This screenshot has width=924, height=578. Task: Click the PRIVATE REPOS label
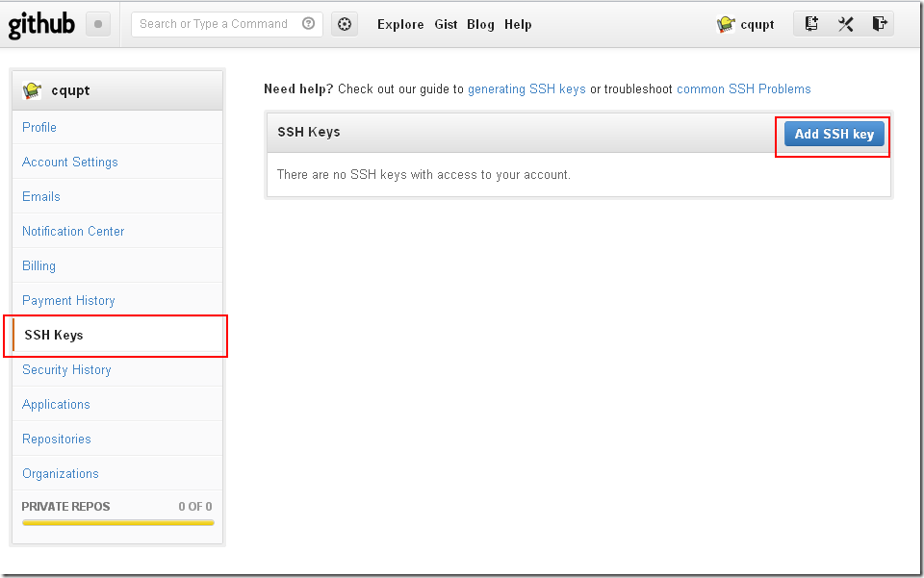[65, 506]
